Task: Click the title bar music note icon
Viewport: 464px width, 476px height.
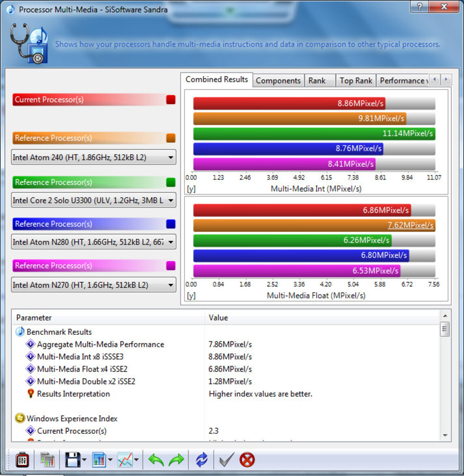Action: click(10, 9)
